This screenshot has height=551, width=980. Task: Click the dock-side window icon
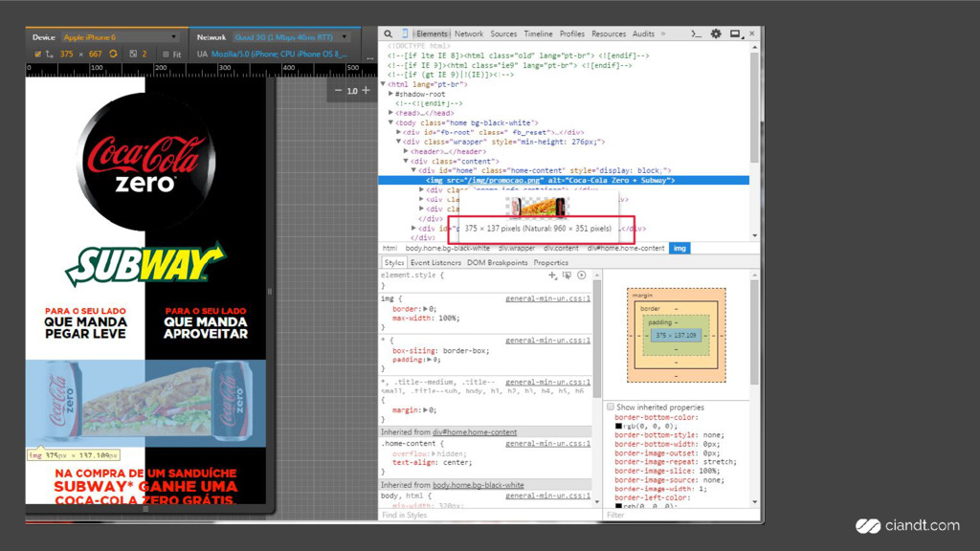tap(736, 33)
